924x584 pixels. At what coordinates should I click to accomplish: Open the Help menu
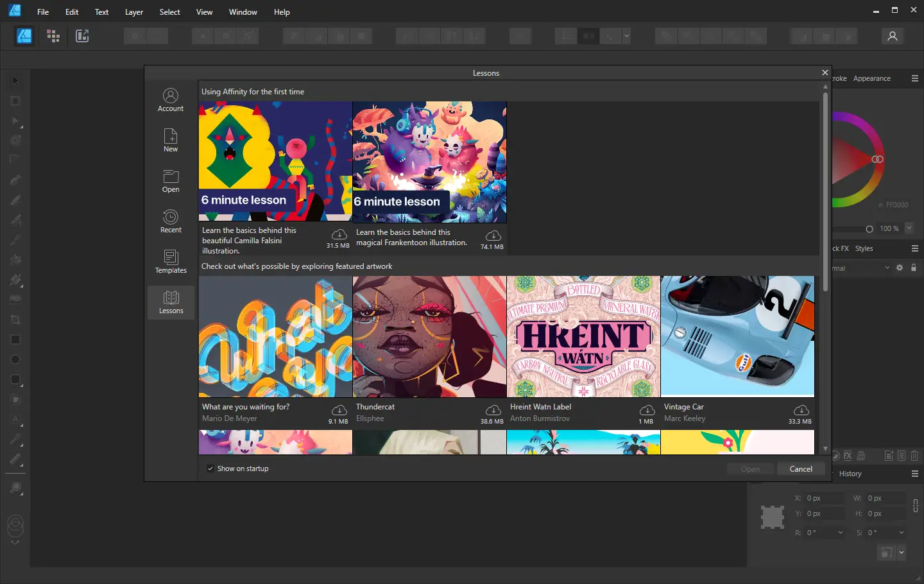point(282,12)
